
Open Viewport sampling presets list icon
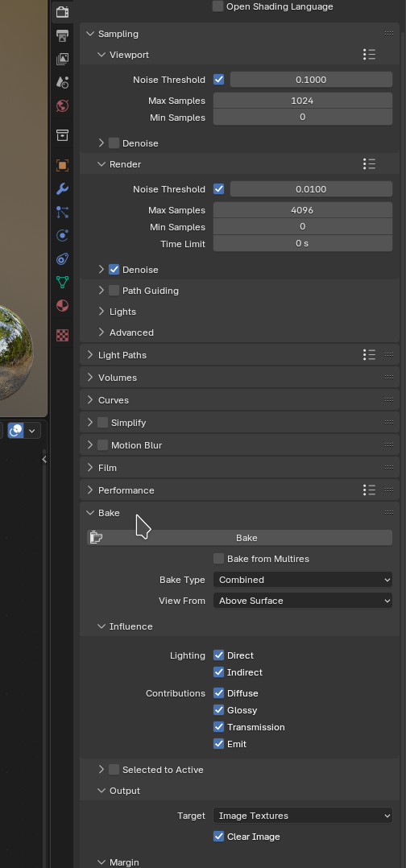click(370, 54)
